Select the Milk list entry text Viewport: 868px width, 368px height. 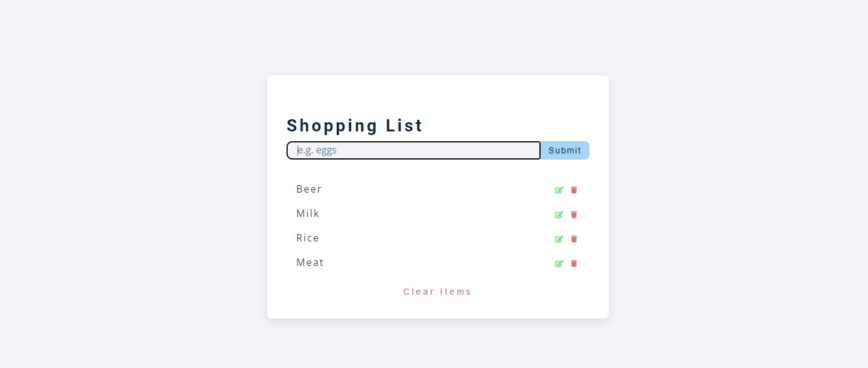(308, 214)
